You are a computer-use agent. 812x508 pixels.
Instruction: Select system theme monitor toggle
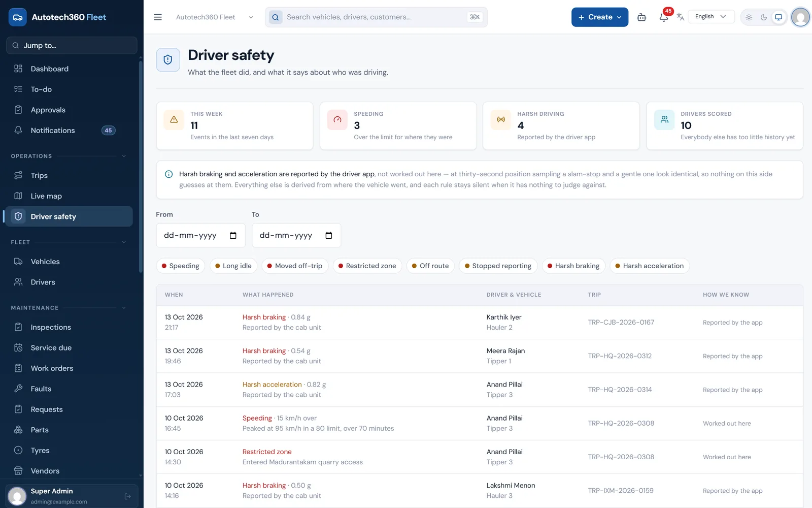(x=779, y=17)
